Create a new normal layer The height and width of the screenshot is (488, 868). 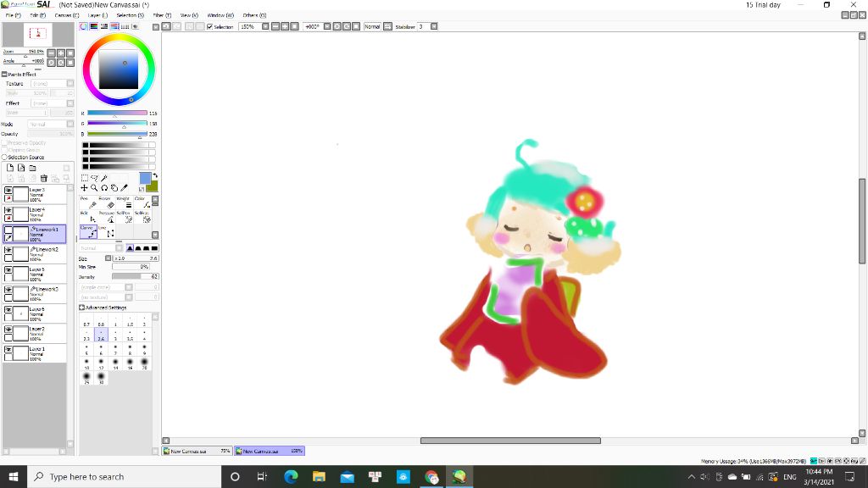(10, 168)
